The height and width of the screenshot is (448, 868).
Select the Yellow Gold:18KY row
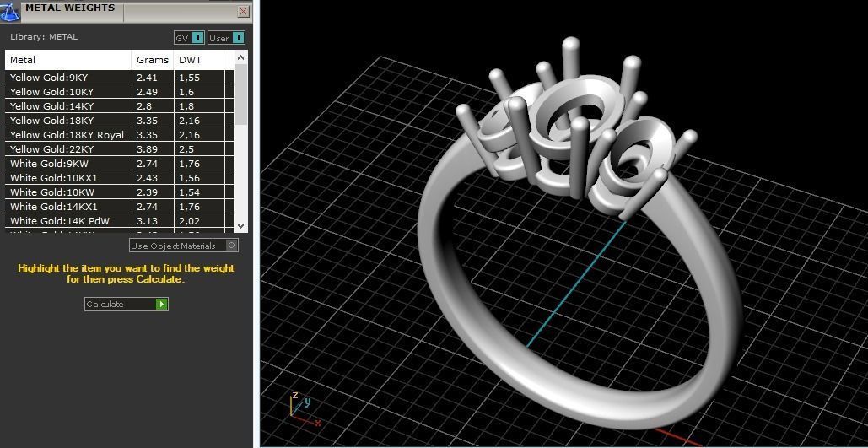120,121
